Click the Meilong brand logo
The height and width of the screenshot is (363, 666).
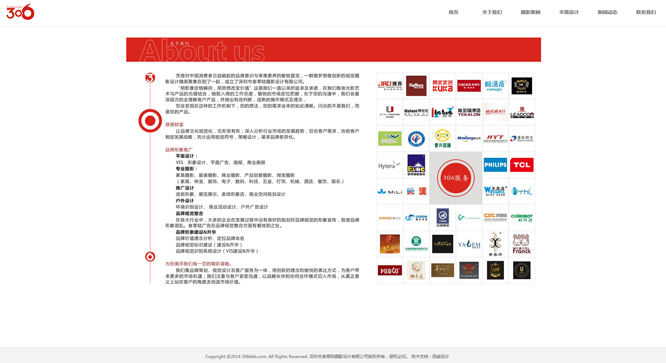pyautogui.click(x=469, y=138)
